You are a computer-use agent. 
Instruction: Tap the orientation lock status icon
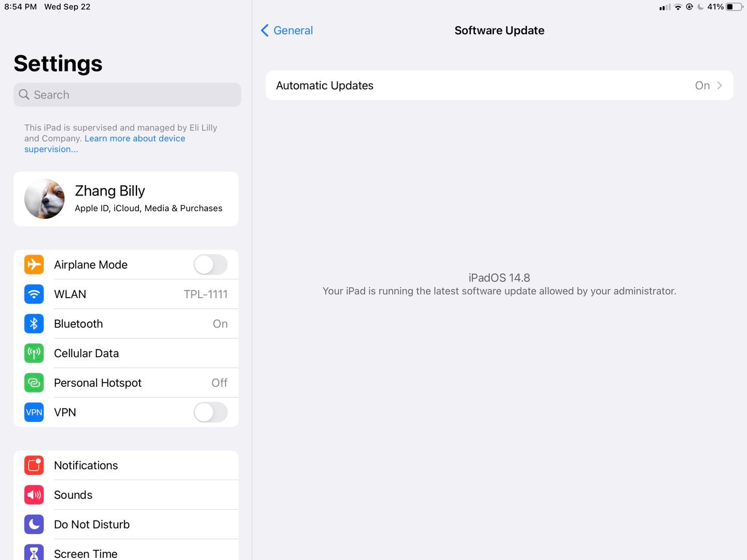(689, 7)
